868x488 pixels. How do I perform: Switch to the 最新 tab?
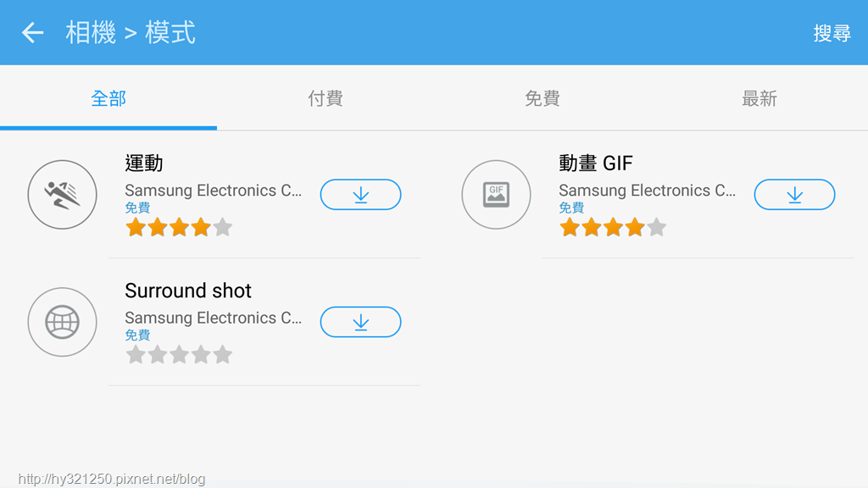click(x=759, y=98)
